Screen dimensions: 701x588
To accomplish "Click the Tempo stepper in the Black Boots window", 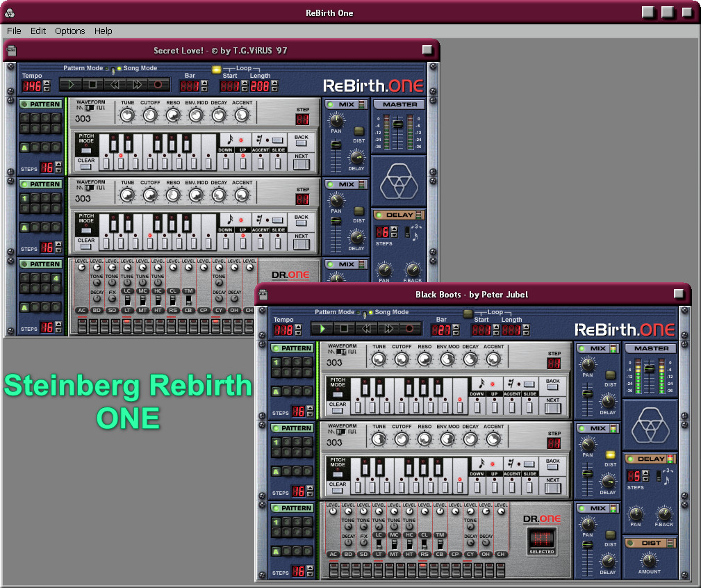I will point(298,330).
